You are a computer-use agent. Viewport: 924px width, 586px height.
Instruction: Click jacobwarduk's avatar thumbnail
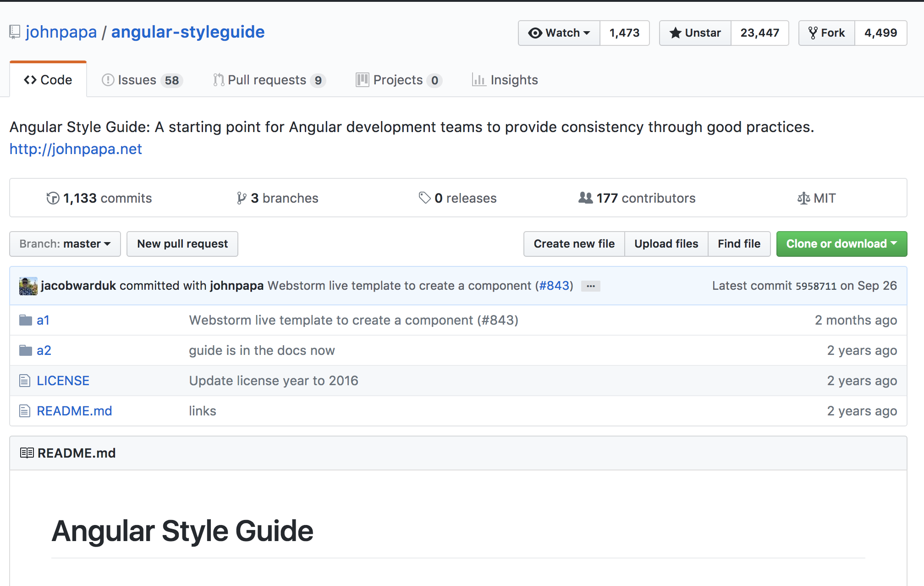[x=28, y=286]
